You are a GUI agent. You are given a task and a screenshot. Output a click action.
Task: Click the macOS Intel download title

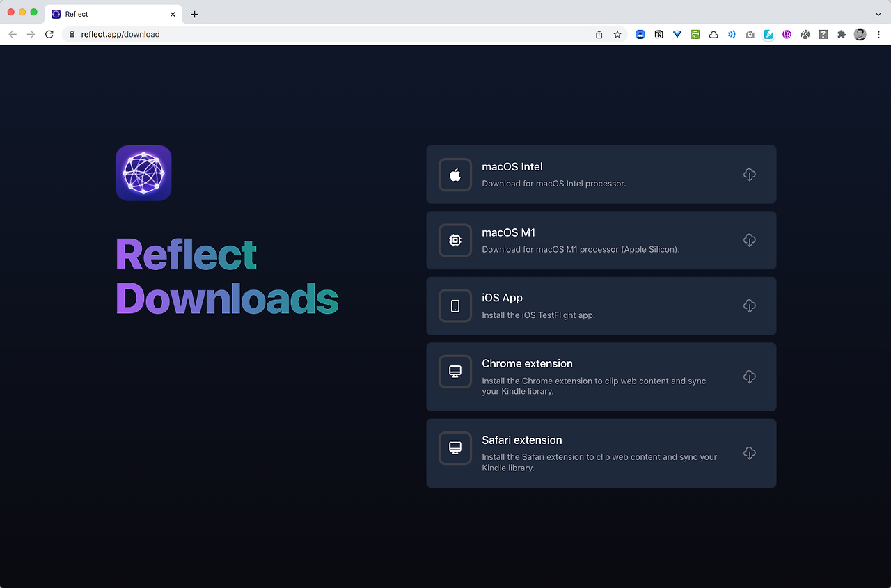(x=512, y=167)
